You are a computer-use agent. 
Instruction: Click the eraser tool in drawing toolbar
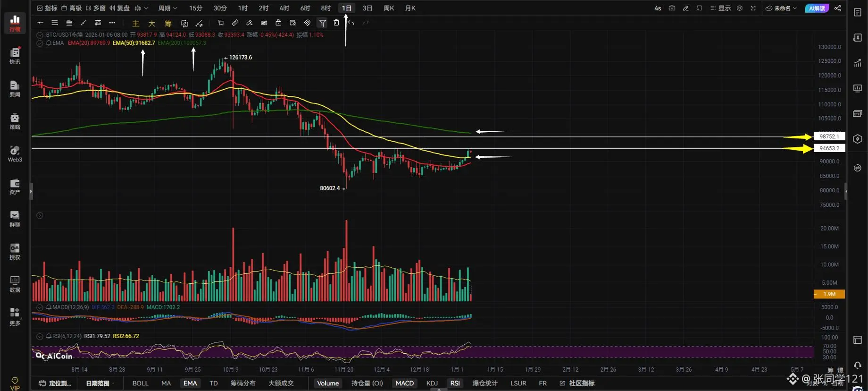[x=250, y=23]
